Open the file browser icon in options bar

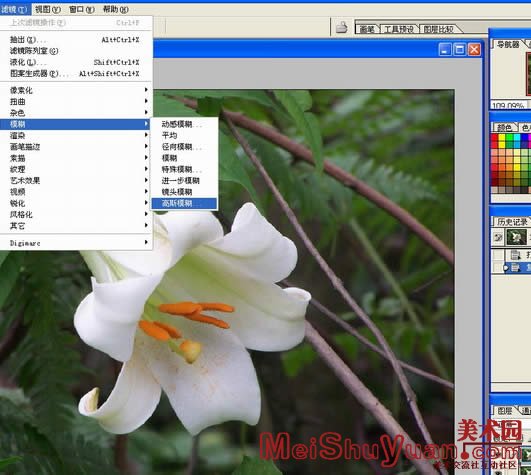click(341, 27)
